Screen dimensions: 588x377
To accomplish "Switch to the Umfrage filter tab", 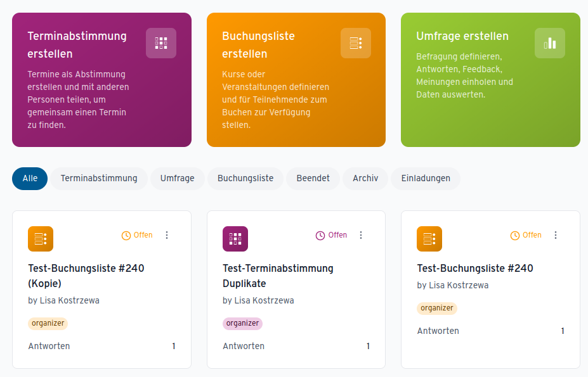I will tap(178, 179).
